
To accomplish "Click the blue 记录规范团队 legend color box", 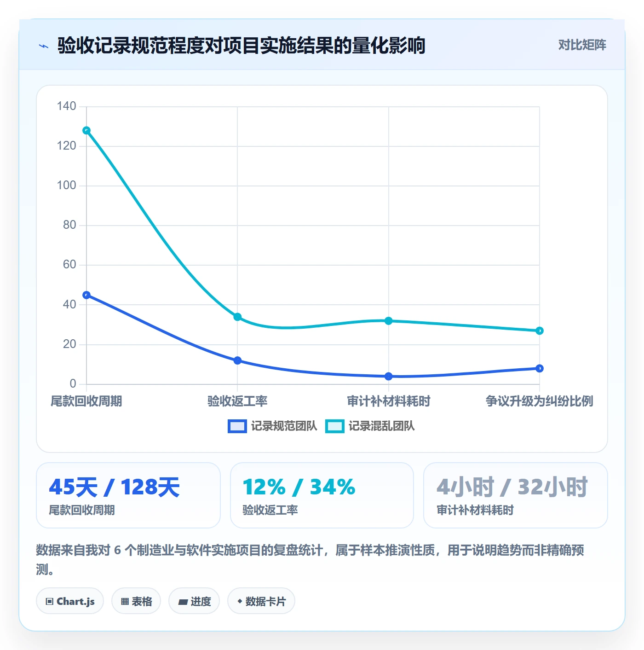I will click(x=237, y=426).
